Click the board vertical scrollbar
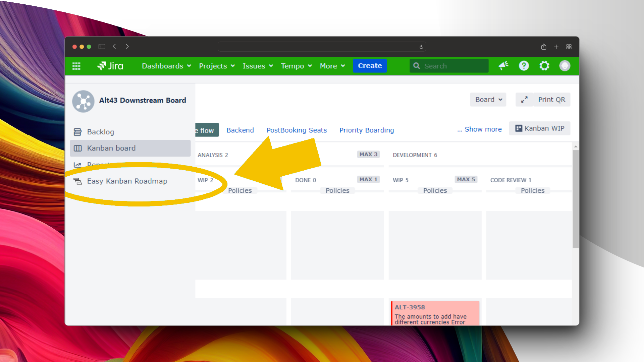Viewport: 644px width, 362px height. tap(576, 199)
